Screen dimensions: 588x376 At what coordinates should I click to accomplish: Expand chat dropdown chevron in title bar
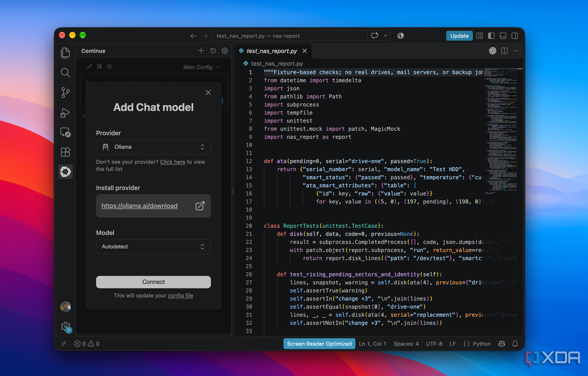(x=385, y=36)
